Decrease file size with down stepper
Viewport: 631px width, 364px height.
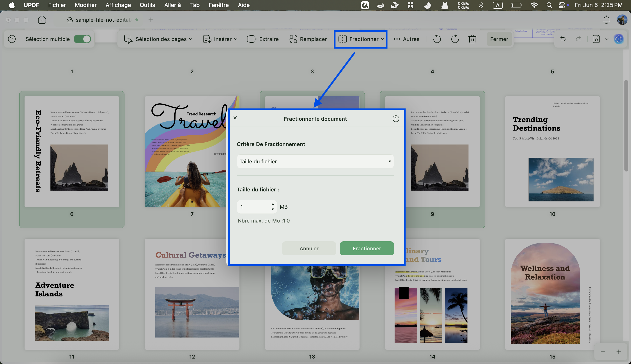[x=273, y=209]
